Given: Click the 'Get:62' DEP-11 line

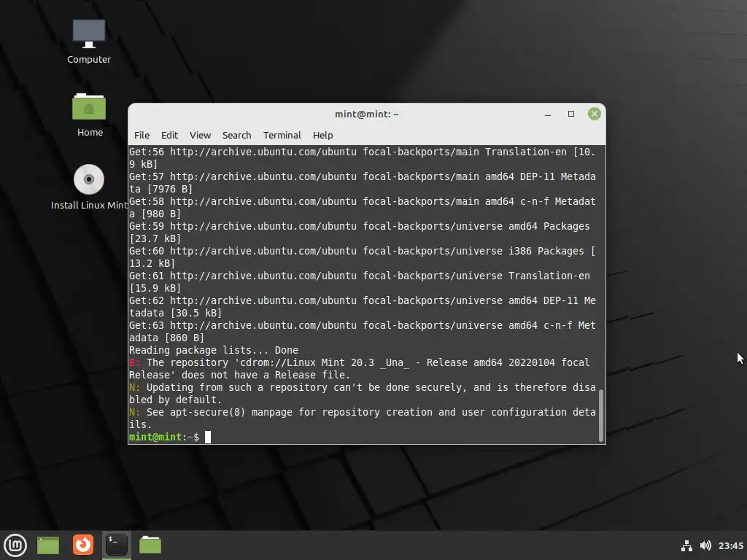Looking at the screenshot, I should pyautogui.click(x=362, y=307).
